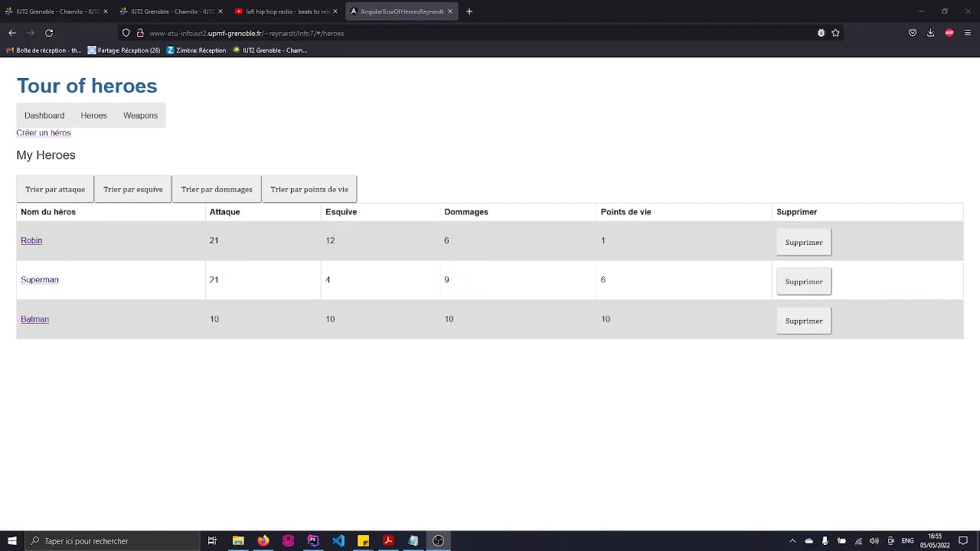The width and height of the screenshot is (980, 551).
Task: Delete Superman with its Supprimer button
Action: [x=804, y=282]
